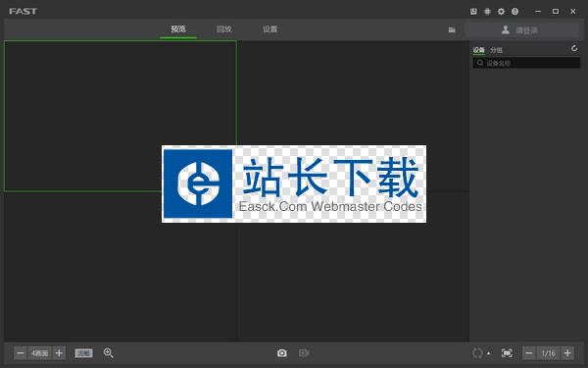Click the chip icon in title bar
The width and height of the screenshot is (588, 368).
487,12
